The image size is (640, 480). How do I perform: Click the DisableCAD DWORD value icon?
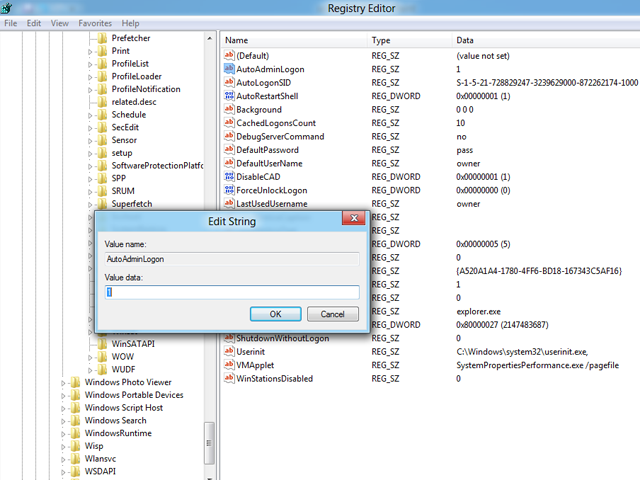229,177
